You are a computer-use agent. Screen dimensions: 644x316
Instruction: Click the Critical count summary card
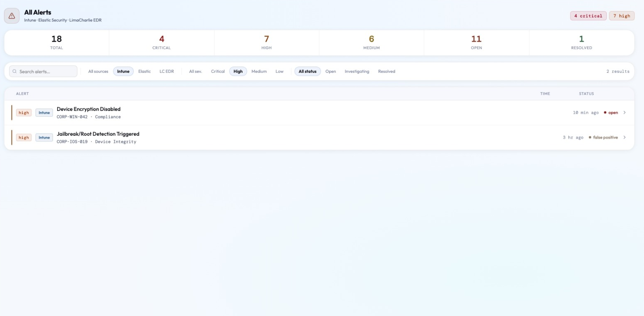coord(161,43)
